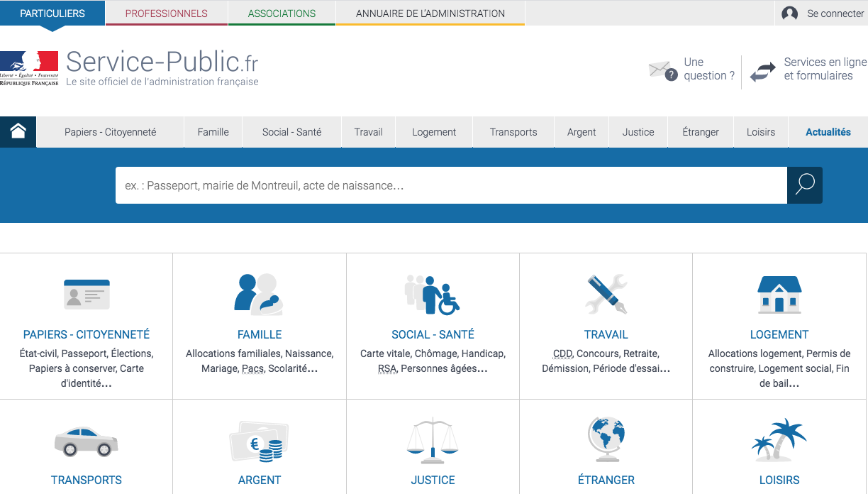The width and height of the screenshot is (868, 494).
Task: Click the magnifying glass search button
Action: pos(805,185)
